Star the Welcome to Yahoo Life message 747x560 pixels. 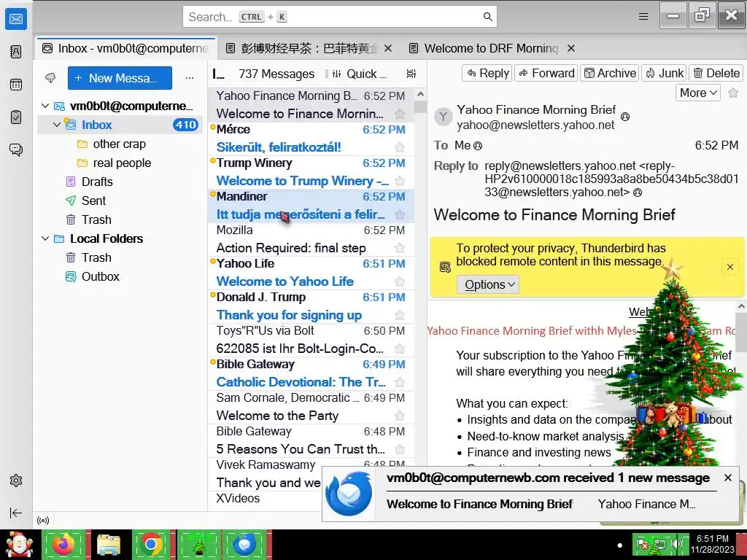click(x=400, y=281)
